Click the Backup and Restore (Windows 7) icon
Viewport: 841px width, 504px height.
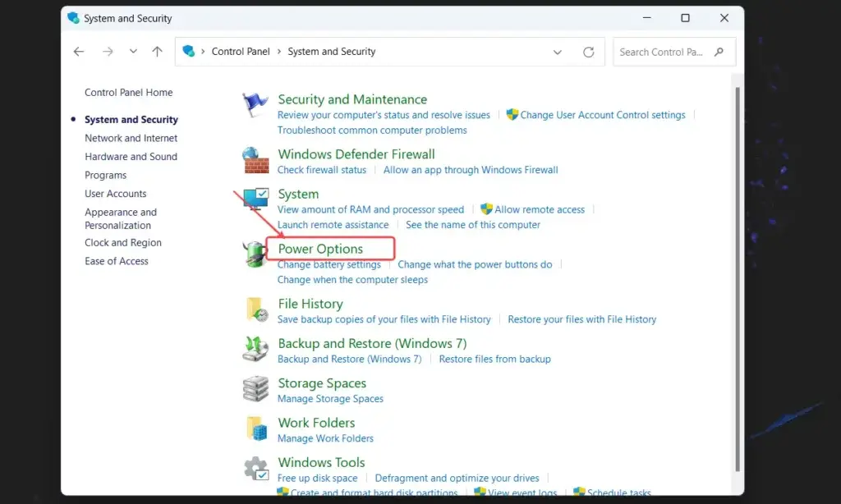coord(255,350)
